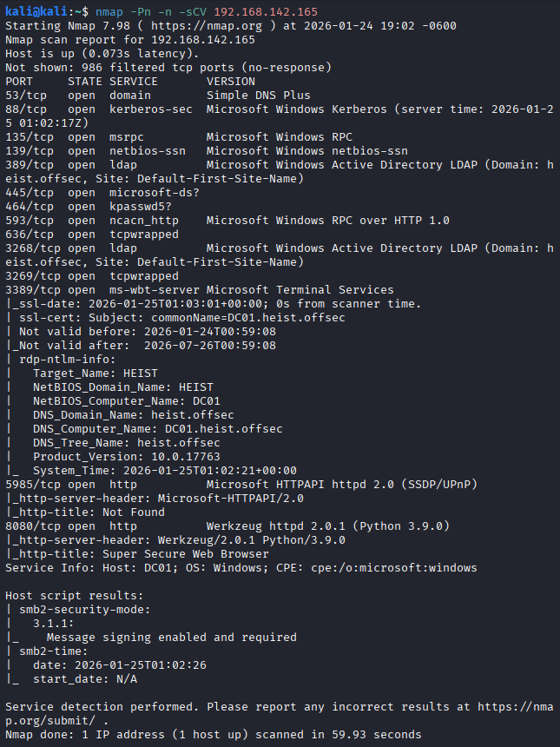Click the Product_Version: 10.0.17763 line
This screenshot has width=560, height=747.
point(127,457)
